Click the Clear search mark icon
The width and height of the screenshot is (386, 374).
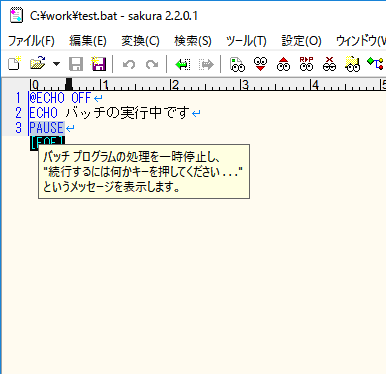click(329, 64)
